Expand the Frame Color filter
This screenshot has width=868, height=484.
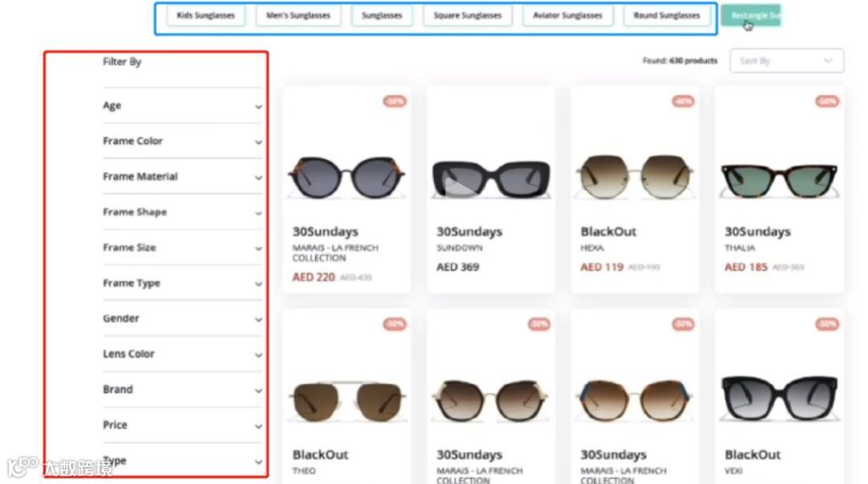coord(182,142)
